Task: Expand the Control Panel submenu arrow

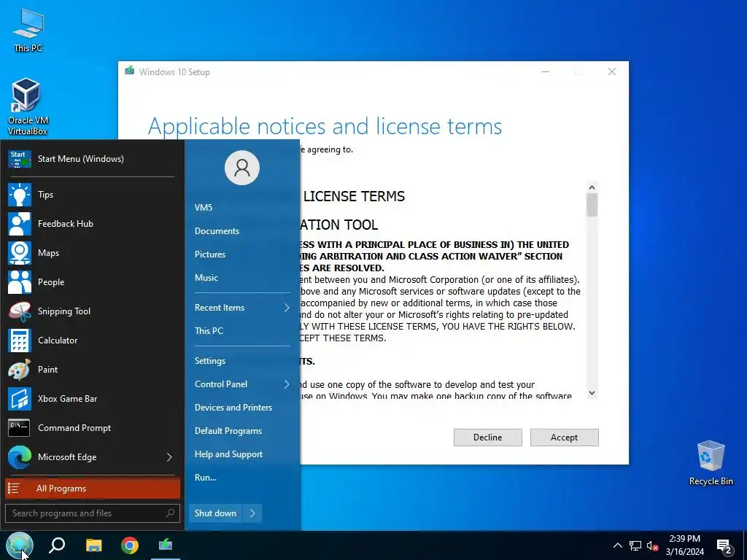Action: (x=286, y=384)
